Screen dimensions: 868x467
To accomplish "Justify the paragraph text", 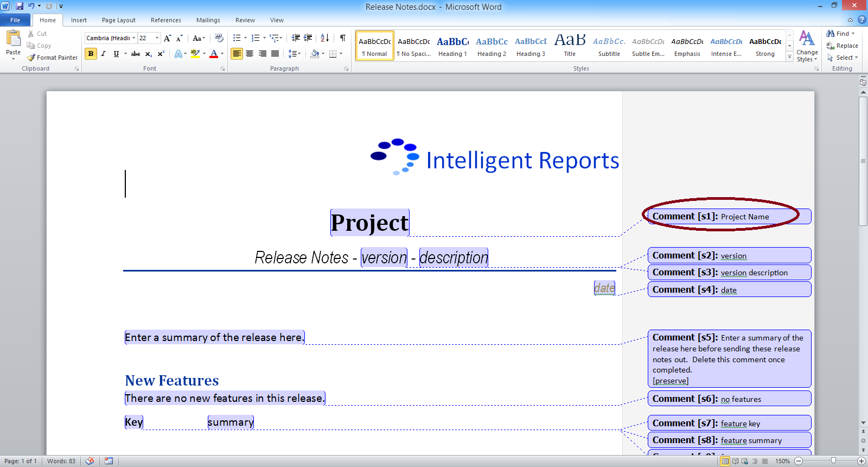I will click(x=275, y=54).
